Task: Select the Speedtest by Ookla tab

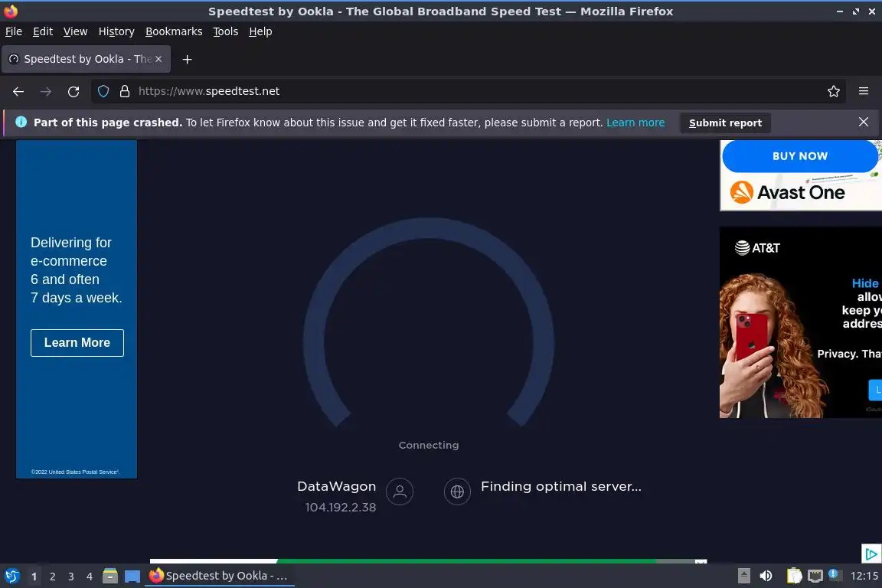Action: click(x=86, y=59)
